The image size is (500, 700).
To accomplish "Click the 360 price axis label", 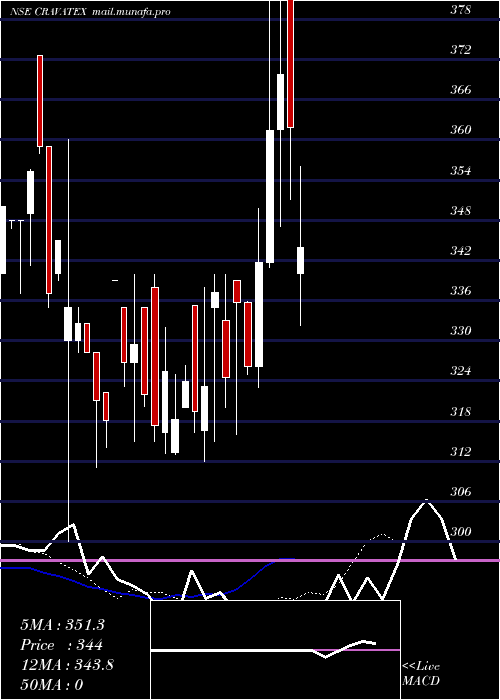I will coord(460,130).
